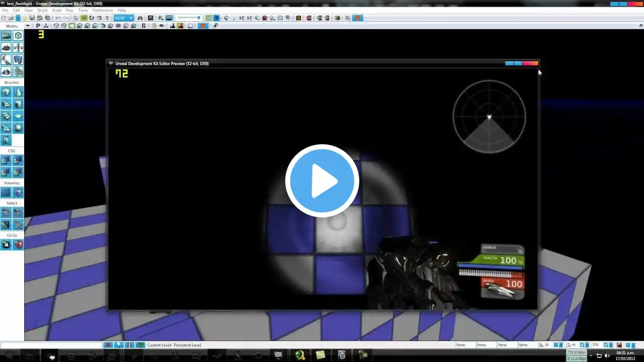Open the View menu
This screenshot has width=644, height=362.
(x=29, y=10)
